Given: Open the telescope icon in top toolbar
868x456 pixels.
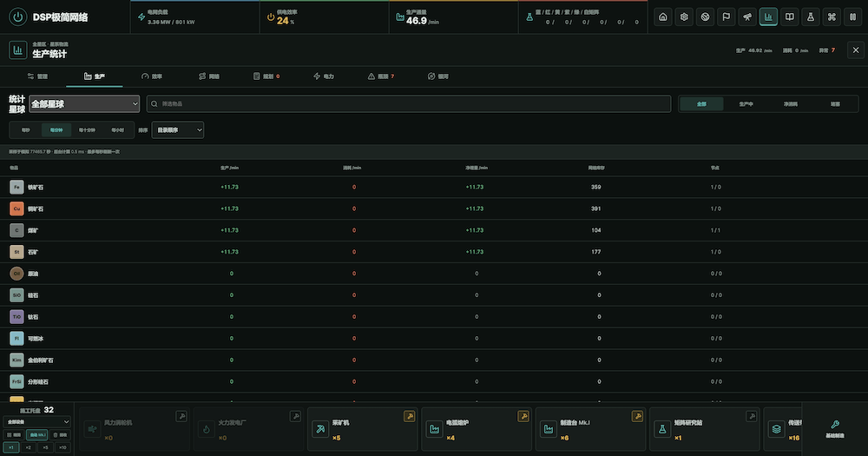Looking at the screenshot, I should coord(746,17).
